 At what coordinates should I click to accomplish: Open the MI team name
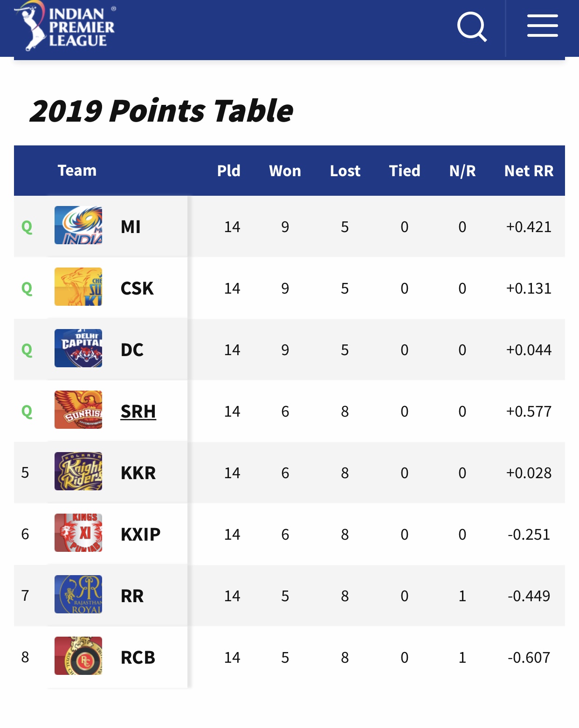click(x=131, y=227)
